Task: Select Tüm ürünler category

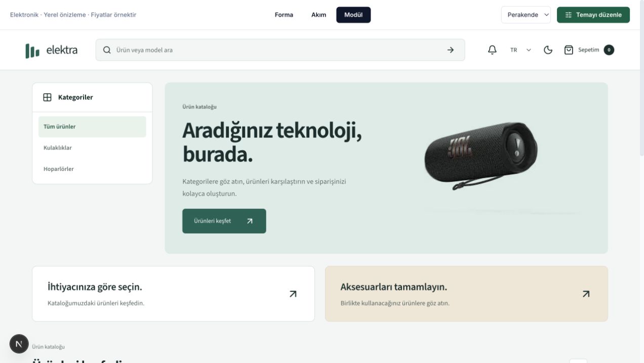Action: coord(92,127)
